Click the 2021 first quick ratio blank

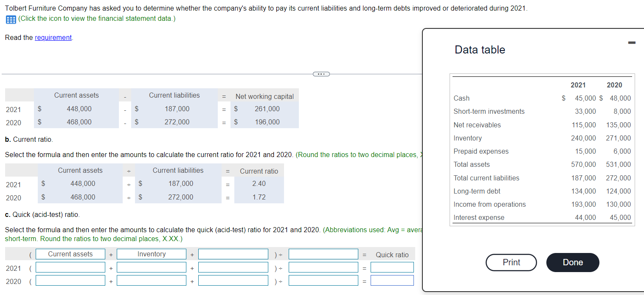[70, 267]
